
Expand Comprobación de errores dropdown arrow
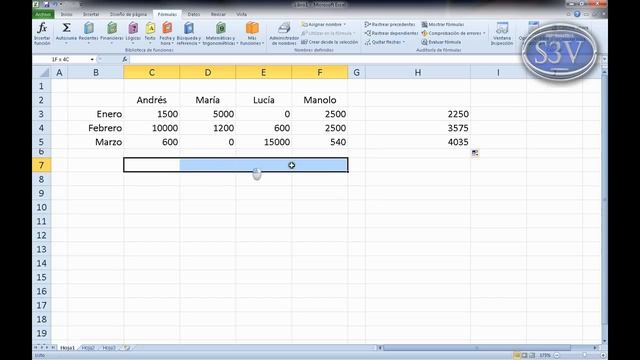(x=484, y=33)
